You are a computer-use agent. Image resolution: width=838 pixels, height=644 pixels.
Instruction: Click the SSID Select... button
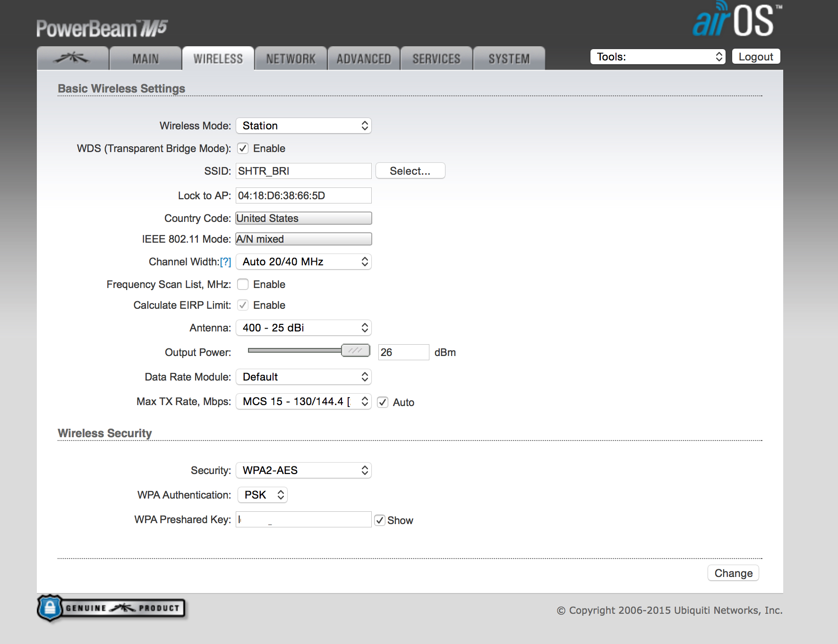tap(410, 171)
